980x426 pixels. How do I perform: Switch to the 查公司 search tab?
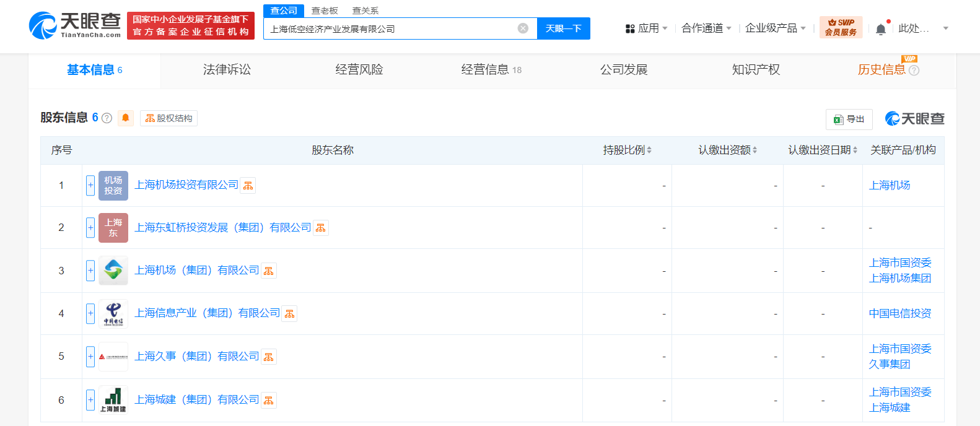coord(284,11)
